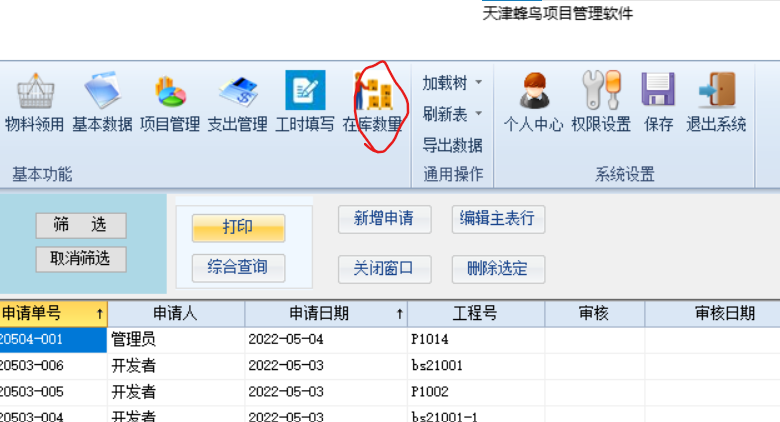This screenshot has width=780, height=422.
Task: Select cell 管理员 in 申请人 column
Action: 176,340
